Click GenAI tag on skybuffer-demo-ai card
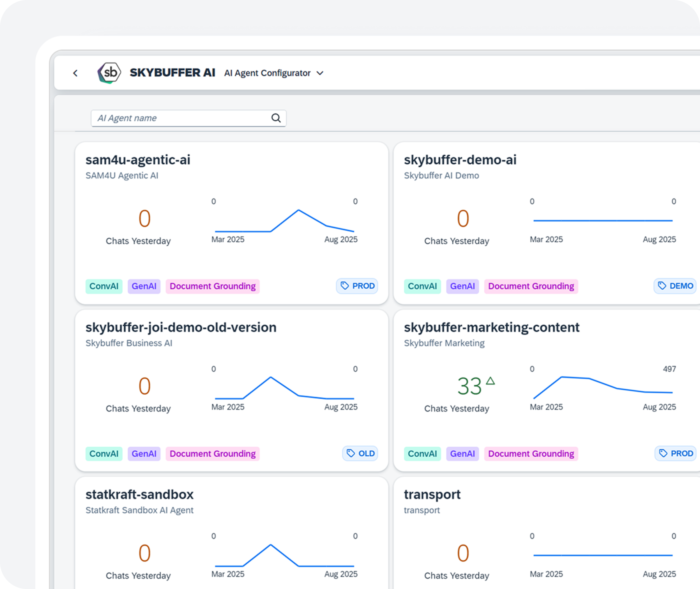This screenshot has width=700, height=589. click(x=462, y=286)
